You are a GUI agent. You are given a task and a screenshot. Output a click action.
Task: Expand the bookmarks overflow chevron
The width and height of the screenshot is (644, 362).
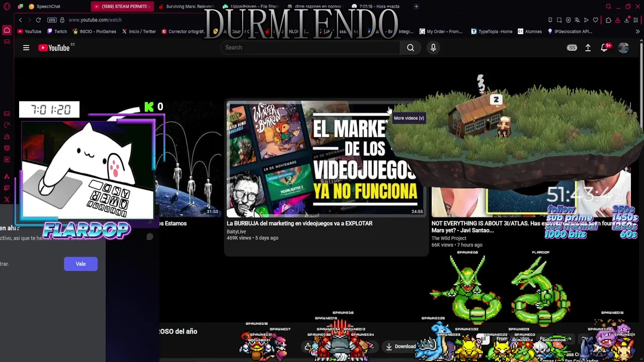click(x=637, y=31)
